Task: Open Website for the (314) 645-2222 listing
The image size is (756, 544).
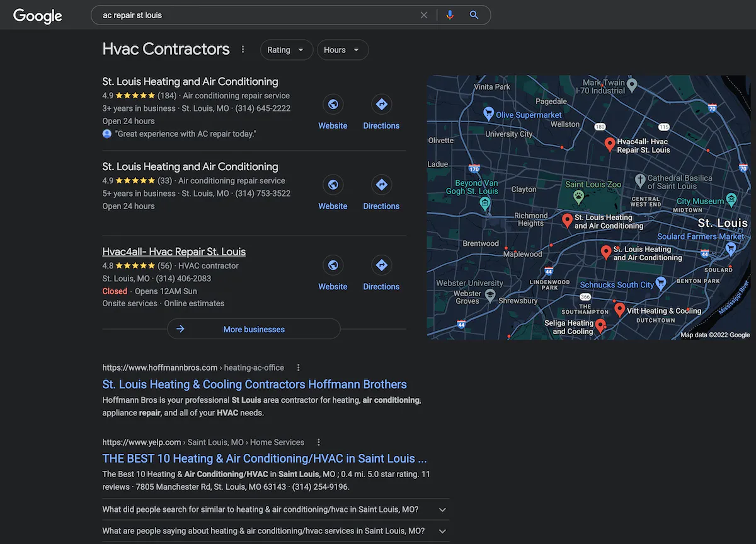Action: [333, 113]
